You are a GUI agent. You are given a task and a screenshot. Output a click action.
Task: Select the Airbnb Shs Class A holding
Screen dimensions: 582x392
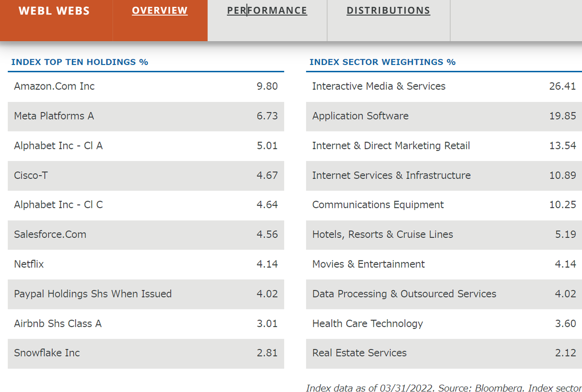point(58,323)
